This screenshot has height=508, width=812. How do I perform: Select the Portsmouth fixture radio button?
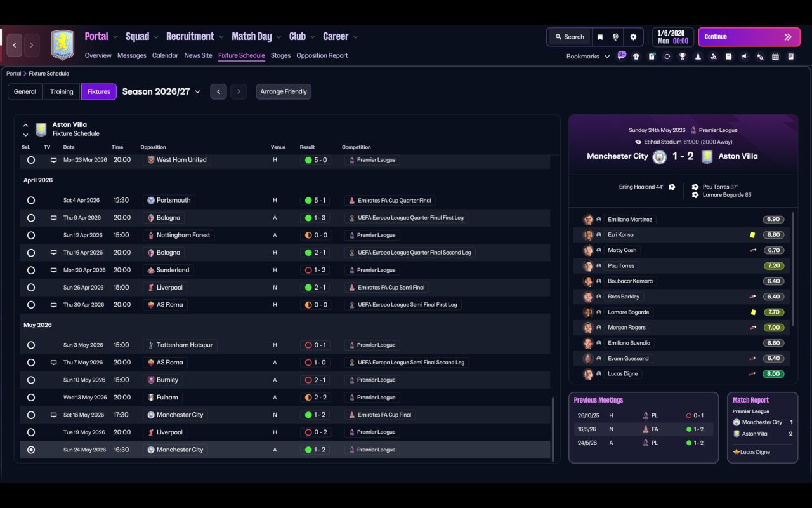(x=31, y=200)
